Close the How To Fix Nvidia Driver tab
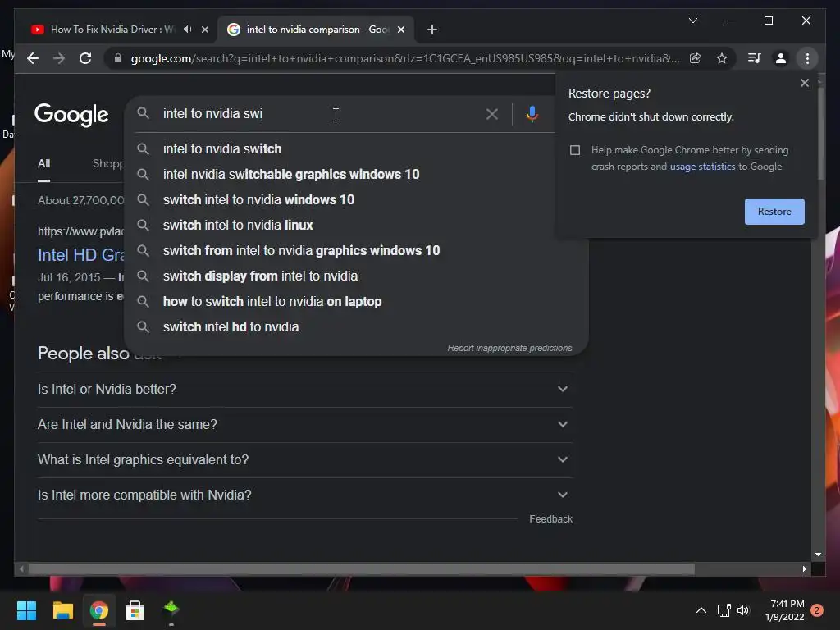 click(x=204, y=30)
